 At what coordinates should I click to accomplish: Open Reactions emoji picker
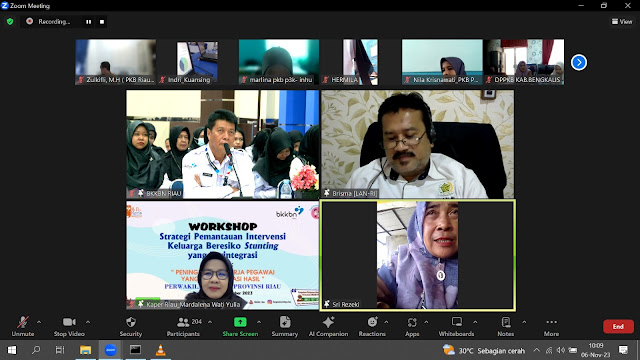pos(372,327)
